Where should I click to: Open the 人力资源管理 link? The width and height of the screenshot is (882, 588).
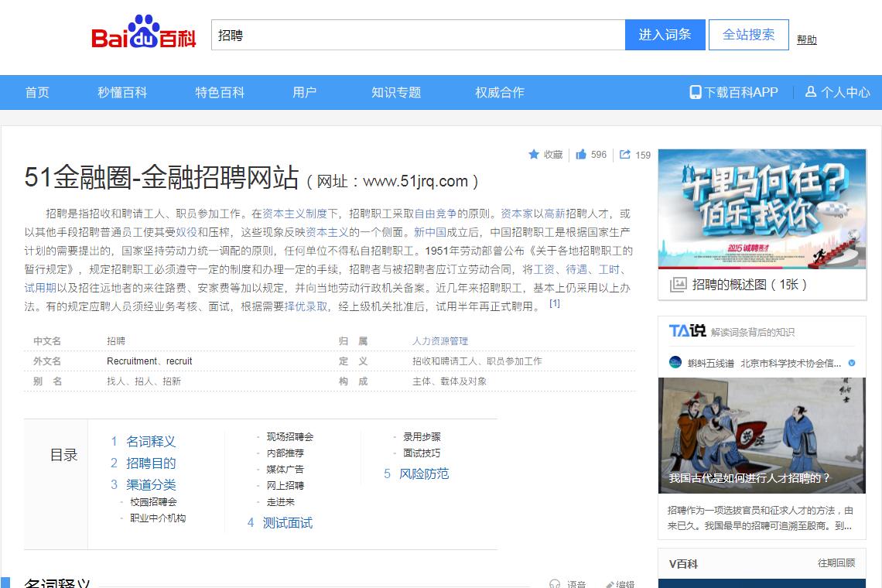pyautogui.click(x=441, y=340)
